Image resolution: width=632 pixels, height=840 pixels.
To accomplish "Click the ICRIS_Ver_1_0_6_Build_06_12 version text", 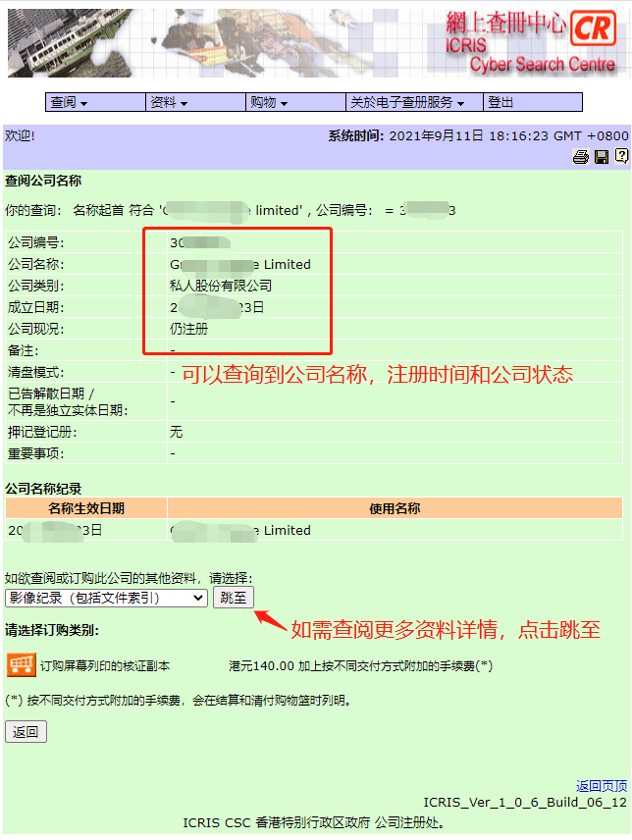I will (525, 802).
